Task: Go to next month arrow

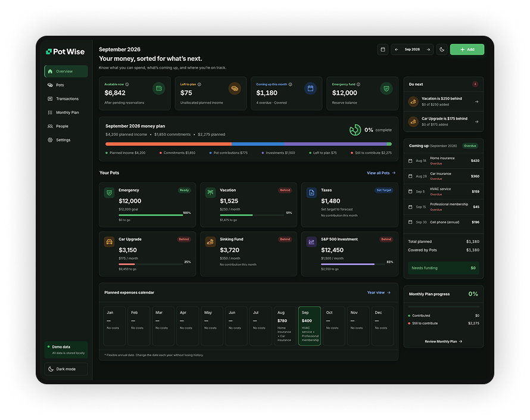Action: click(428, 49)
